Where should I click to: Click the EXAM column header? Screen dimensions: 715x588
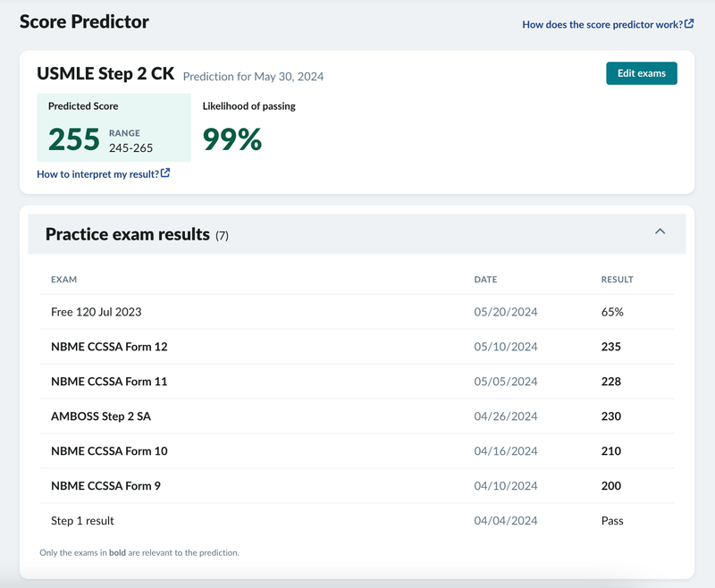63,279
